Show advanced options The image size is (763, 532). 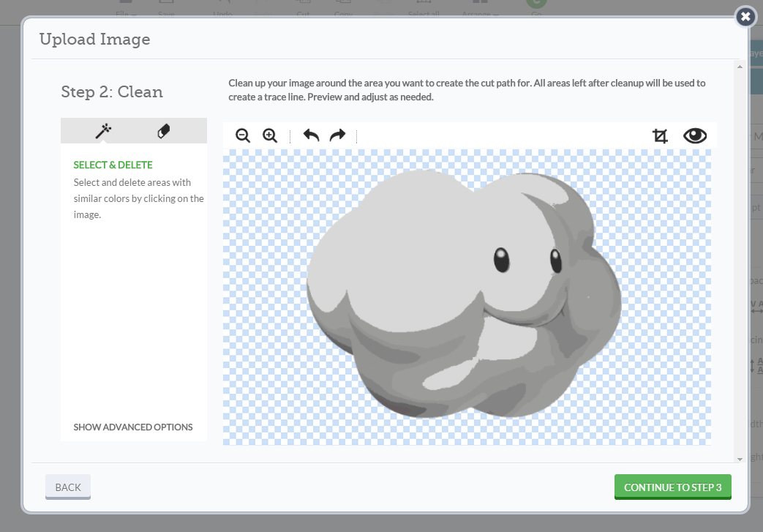click(133, 427)
